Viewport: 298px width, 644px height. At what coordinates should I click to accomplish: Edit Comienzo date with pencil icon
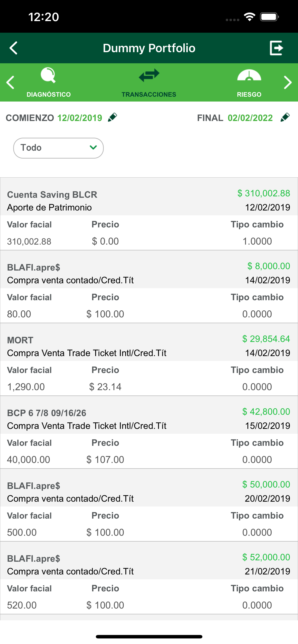tap(112, 117)
